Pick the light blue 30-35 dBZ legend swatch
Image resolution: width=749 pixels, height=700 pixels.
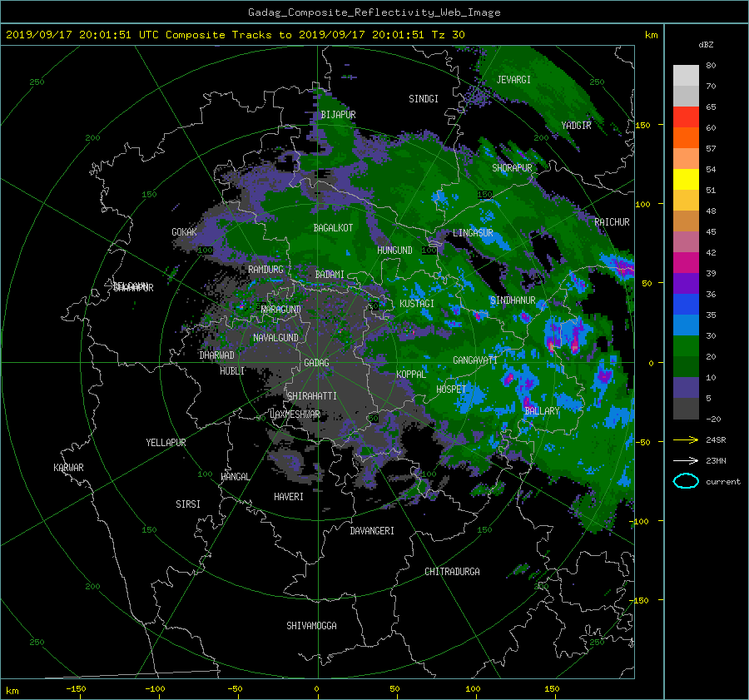(686, 325)
